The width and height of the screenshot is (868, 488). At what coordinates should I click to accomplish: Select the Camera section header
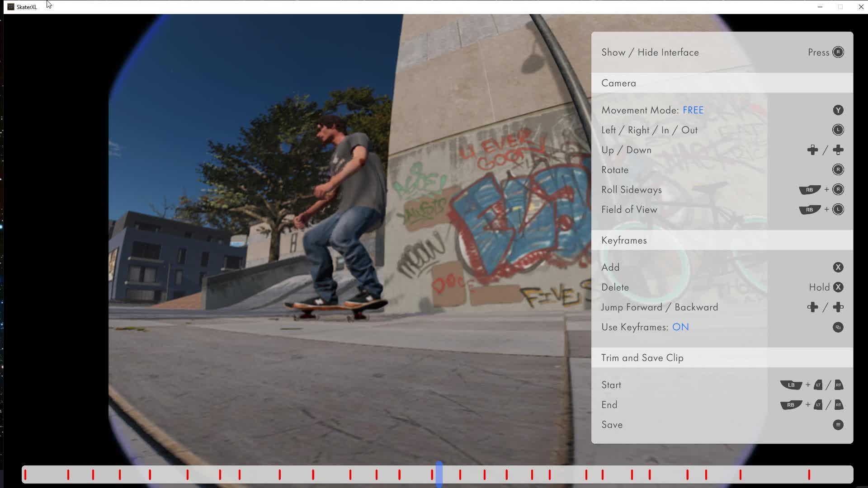[x=722, y=83]
